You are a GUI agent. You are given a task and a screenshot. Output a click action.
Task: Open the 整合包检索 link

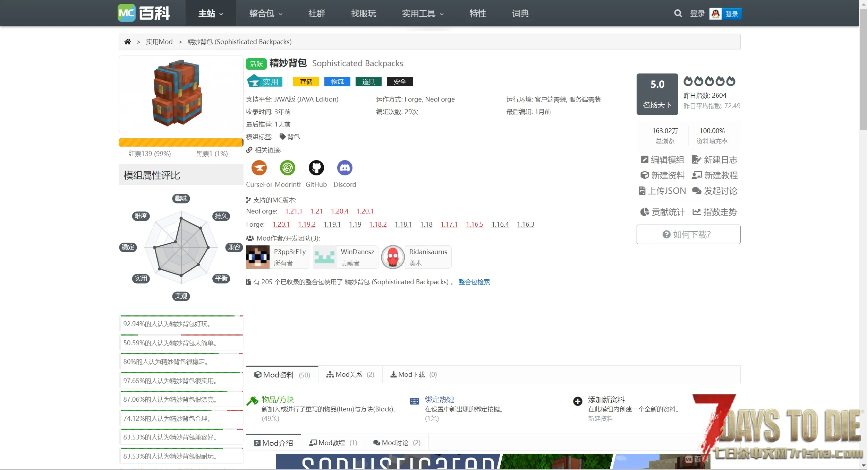point(474,282)
